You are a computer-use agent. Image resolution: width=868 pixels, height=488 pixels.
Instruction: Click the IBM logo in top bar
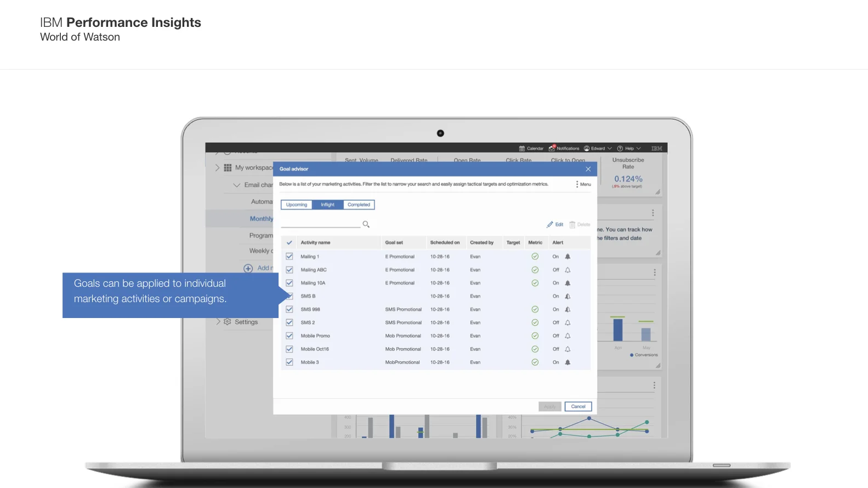[x=657, y=149]
